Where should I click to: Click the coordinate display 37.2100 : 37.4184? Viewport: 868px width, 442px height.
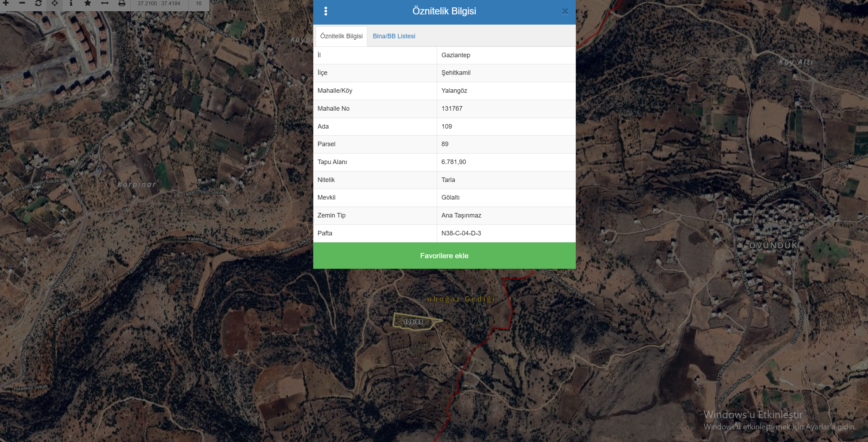(159, 4)
